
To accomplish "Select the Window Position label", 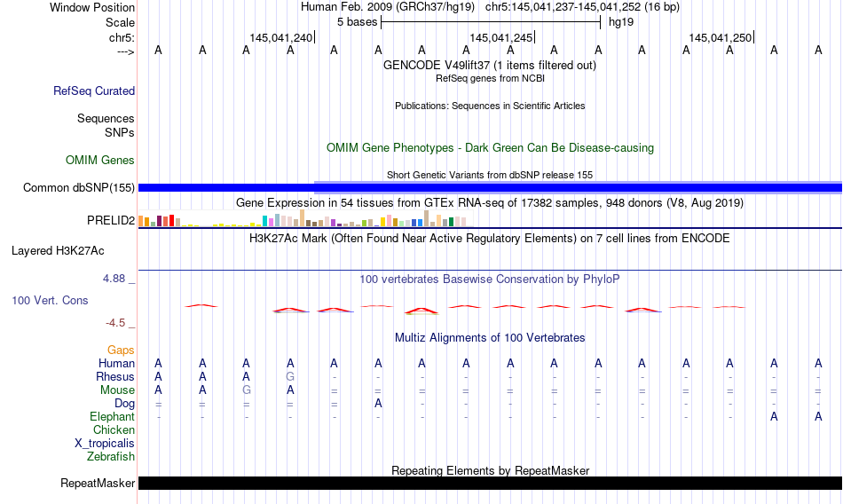I will pyautogui.click(x=92, y=7).
